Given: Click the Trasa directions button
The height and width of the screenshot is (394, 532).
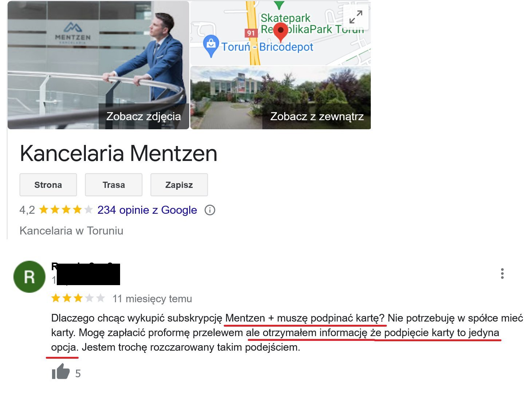Looking at the screenshot, I should [114, 185].
